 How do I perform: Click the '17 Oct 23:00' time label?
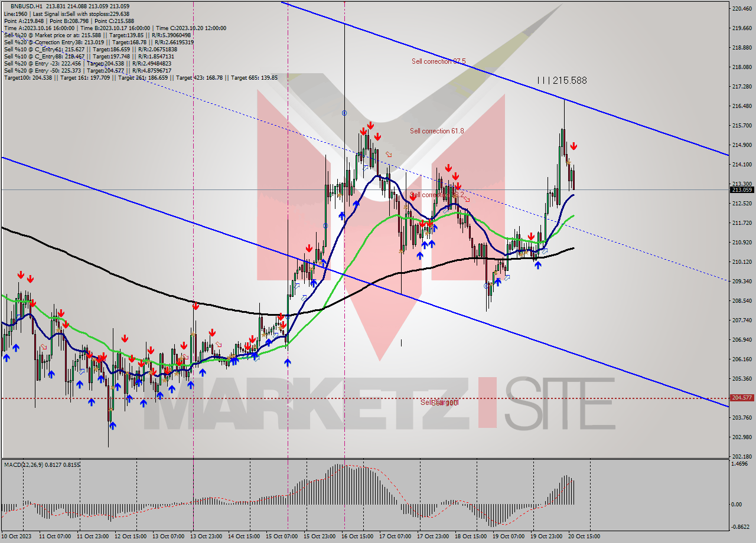pyautogui.click(x=433, y=537)
